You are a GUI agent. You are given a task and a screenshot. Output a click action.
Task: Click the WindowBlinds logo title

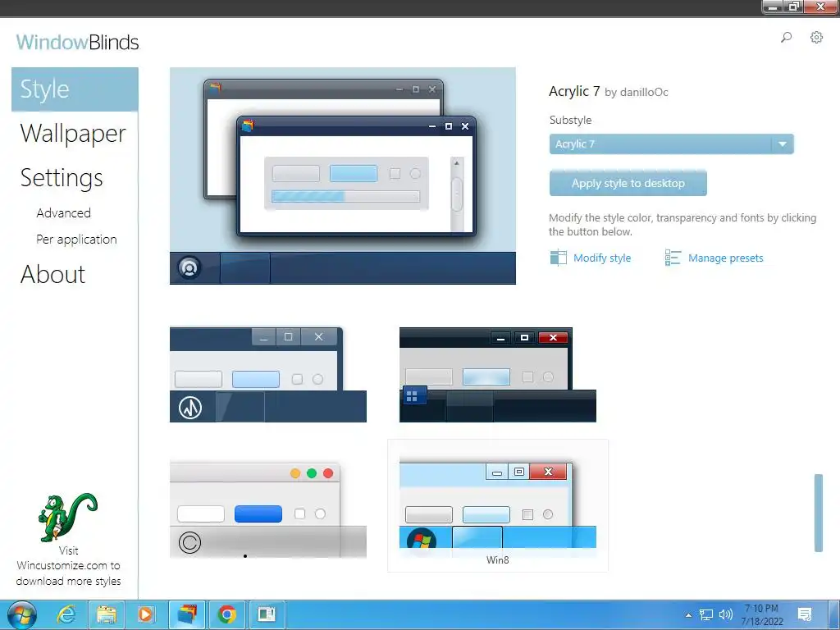coord(77,42)
